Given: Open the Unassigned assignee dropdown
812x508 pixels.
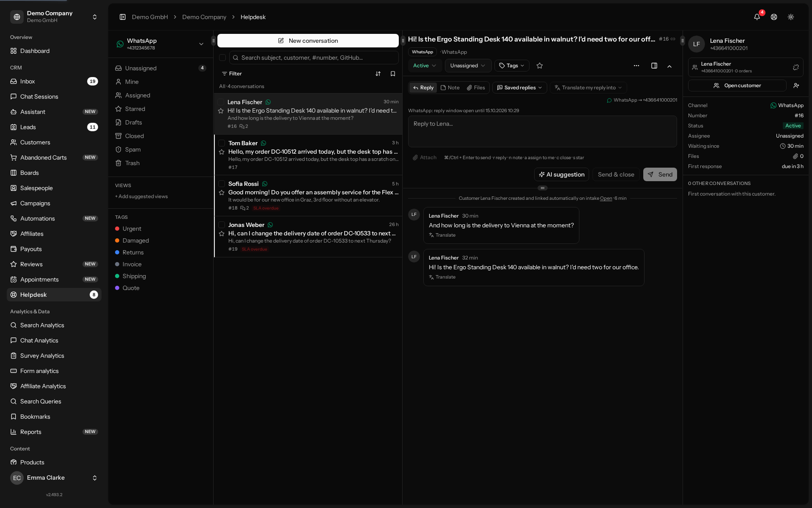Looking at the screenshot, I should pyautogui.click(x=468, y=66).
